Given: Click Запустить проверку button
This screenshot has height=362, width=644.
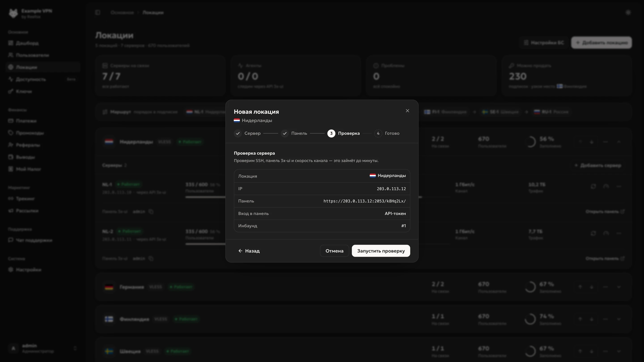Looking at the screenshot, I should pos(381,251).
